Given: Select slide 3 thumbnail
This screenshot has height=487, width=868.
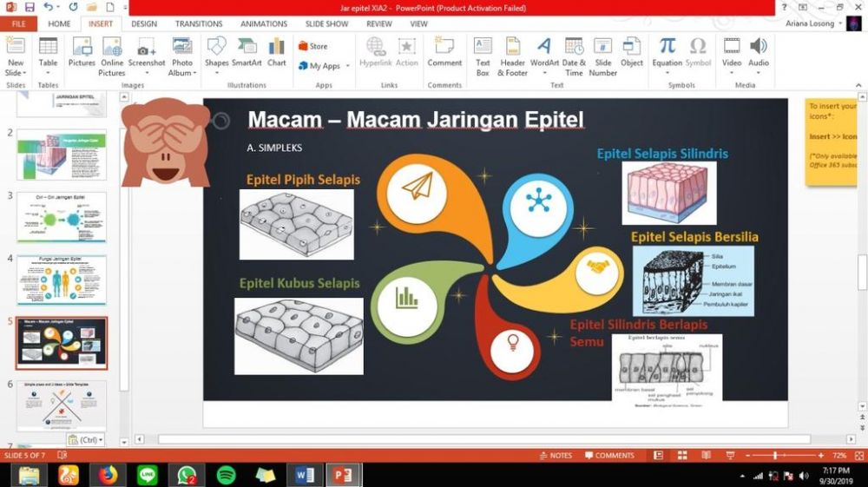Looking at the screenshot, I should point(62,218).
